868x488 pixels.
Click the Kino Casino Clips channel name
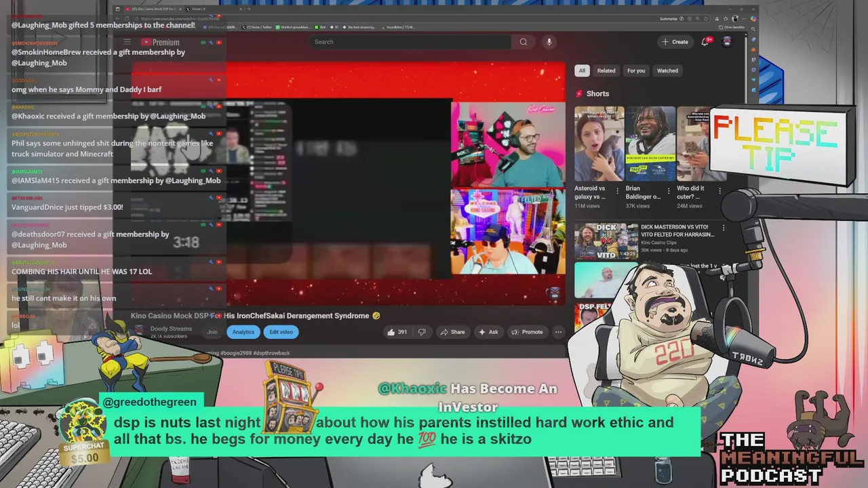pyautogui.click(x=660, y=242)
